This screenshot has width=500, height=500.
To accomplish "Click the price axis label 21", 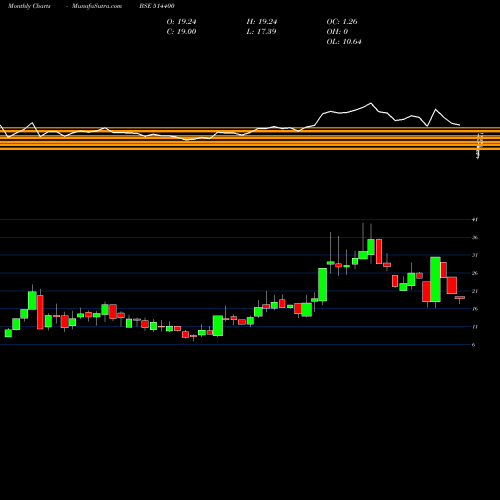I will coord(475,291).
